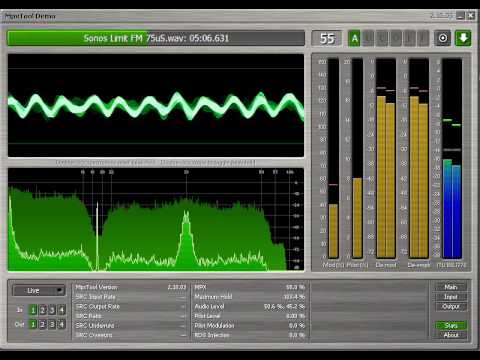Click the De-emph stereo meter
The height and width of the screenshot is (360, 480).
click(419, 158)
